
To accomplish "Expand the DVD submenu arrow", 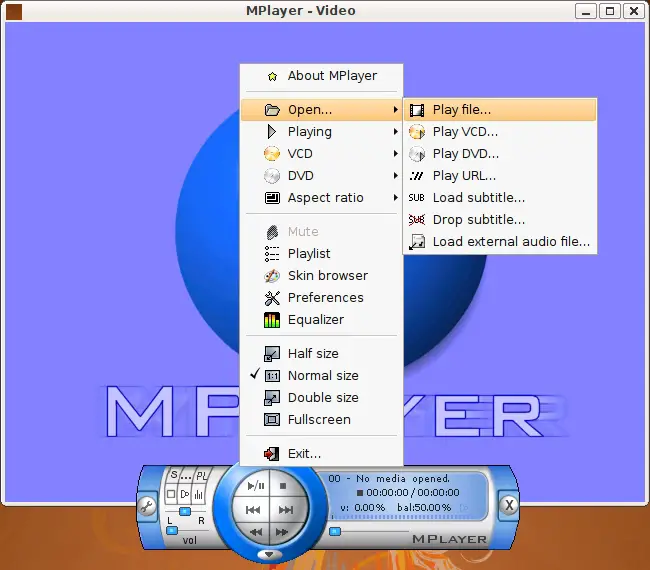I will click(x=395, y=176).
